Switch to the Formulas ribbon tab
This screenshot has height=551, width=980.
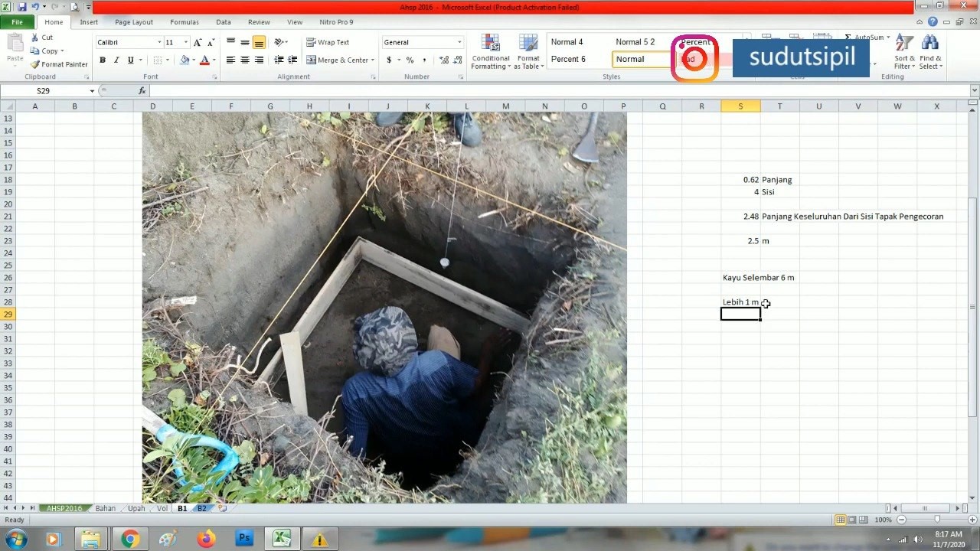tap(185, 22)
